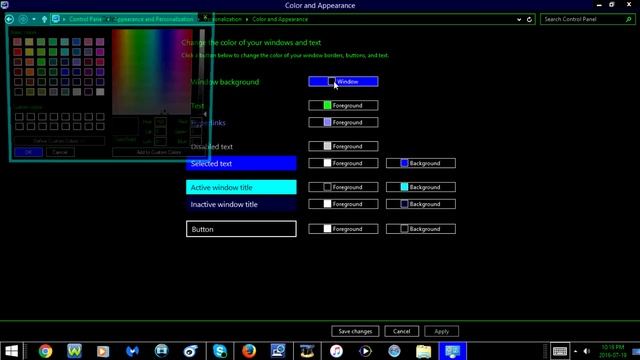Open the recent locations dropdown arrow
640x360 pixels.
click(x=34, y=19)
